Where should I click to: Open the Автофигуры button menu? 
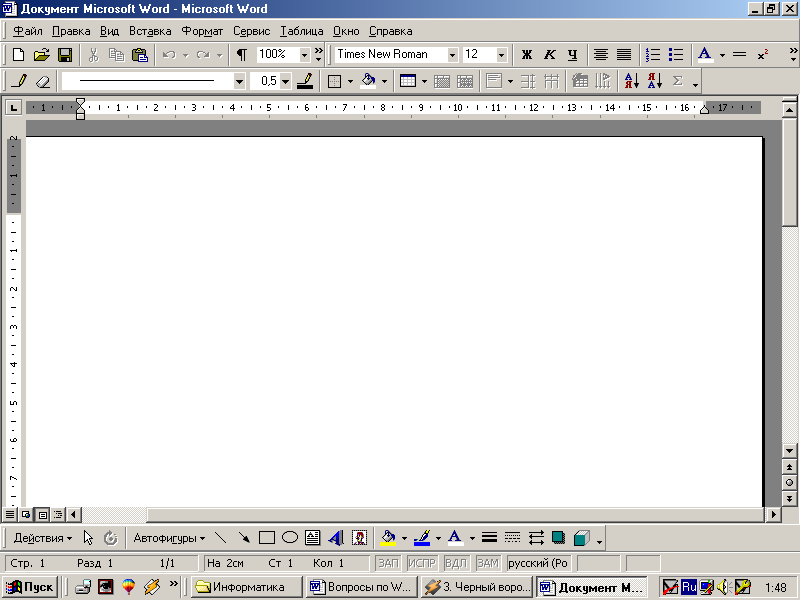click(169, 538)
